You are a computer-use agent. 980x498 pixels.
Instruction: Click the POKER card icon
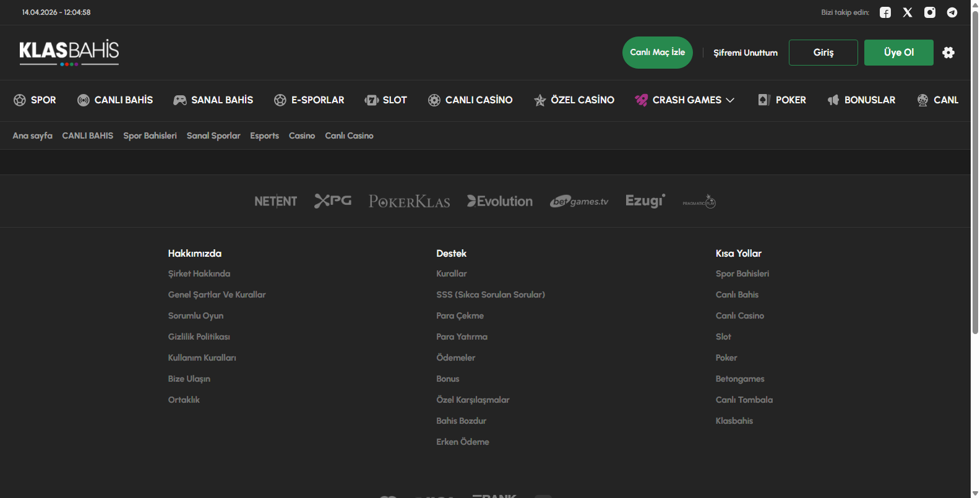[764, 100]
